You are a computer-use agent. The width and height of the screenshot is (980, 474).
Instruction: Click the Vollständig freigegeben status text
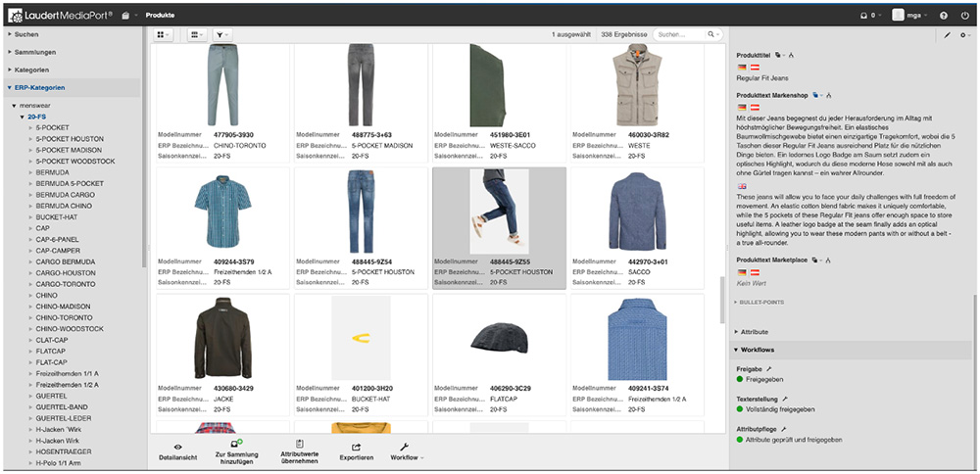pos(780,409)
